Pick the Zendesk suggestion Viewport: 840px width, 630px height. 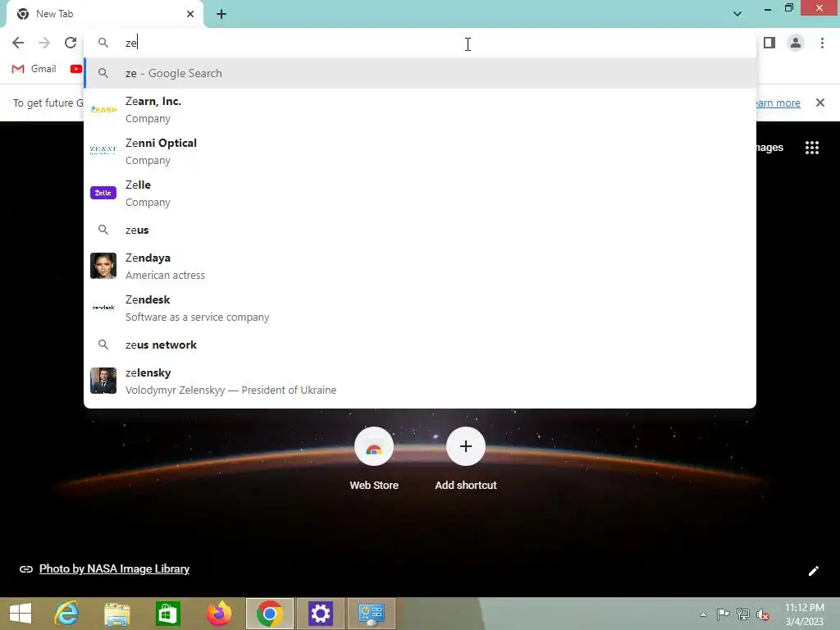[420, 308]
